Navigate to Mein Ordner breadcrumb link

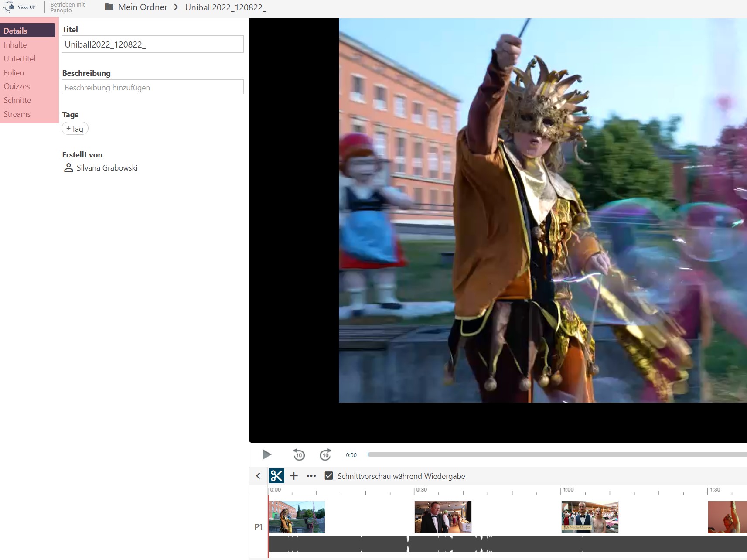pyautogui.click(x=143, y=7)
